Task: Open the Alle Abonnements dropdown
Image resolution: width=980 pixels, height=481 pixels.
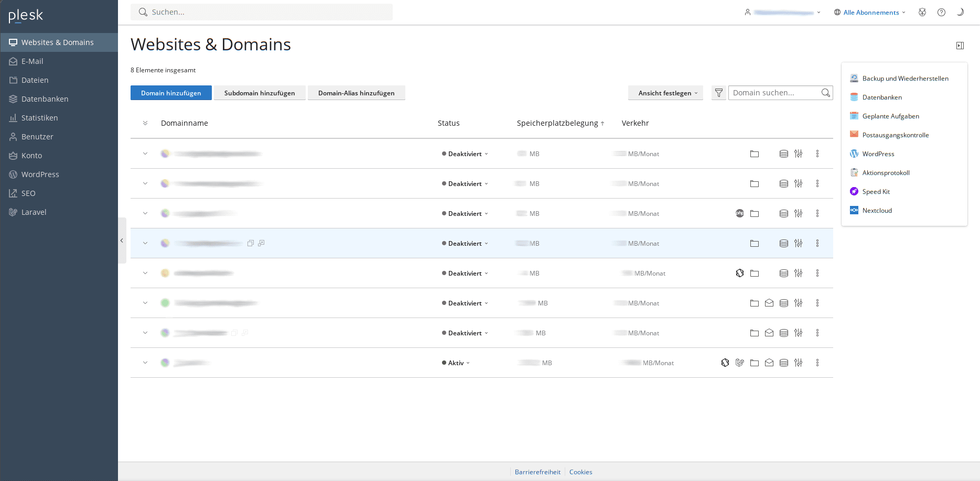Action: coord(870,13)
